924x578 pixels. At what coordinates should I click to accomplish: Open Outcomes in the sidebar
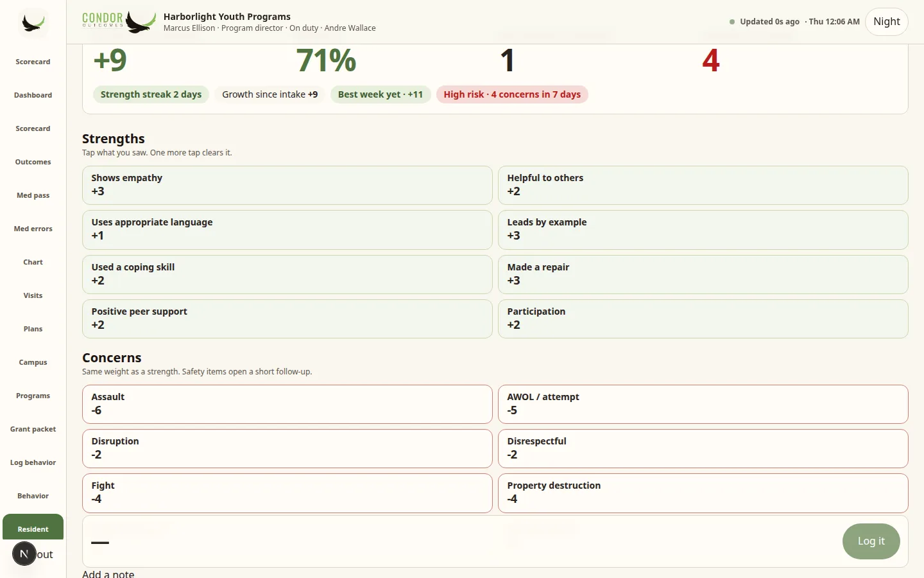[x=33, y=162]
